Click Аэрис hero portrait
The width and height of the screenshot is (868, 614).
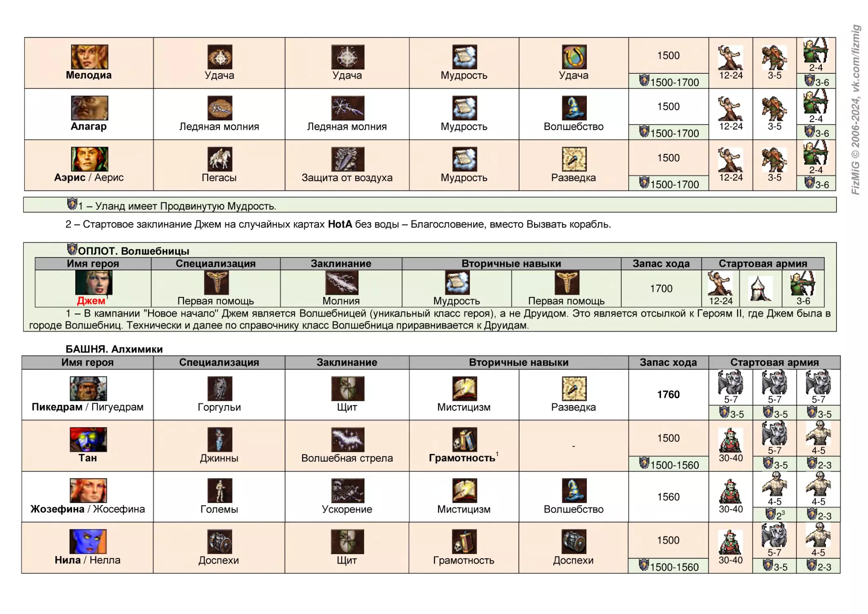coord(90,159)
